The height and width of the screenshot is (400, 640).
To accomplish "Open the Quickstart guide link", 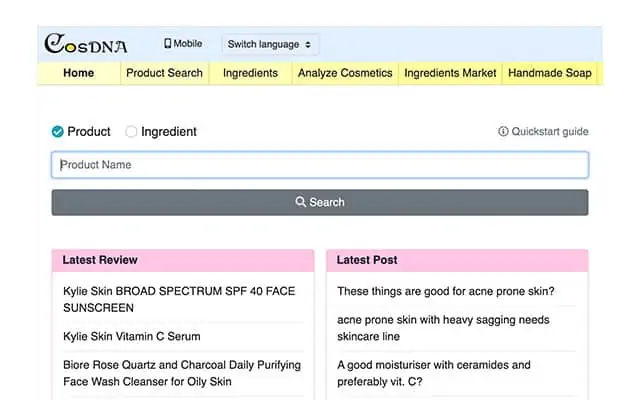I will click(x=543, y=131).
